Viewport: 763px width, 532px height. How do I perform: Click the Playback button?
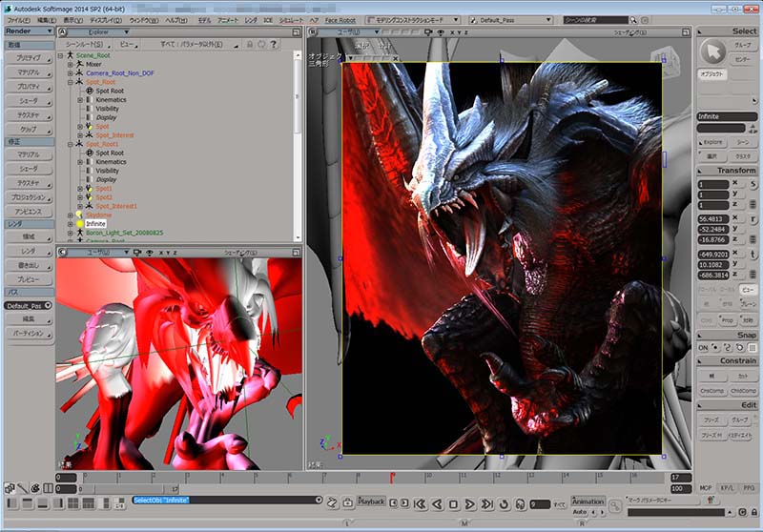371,501
